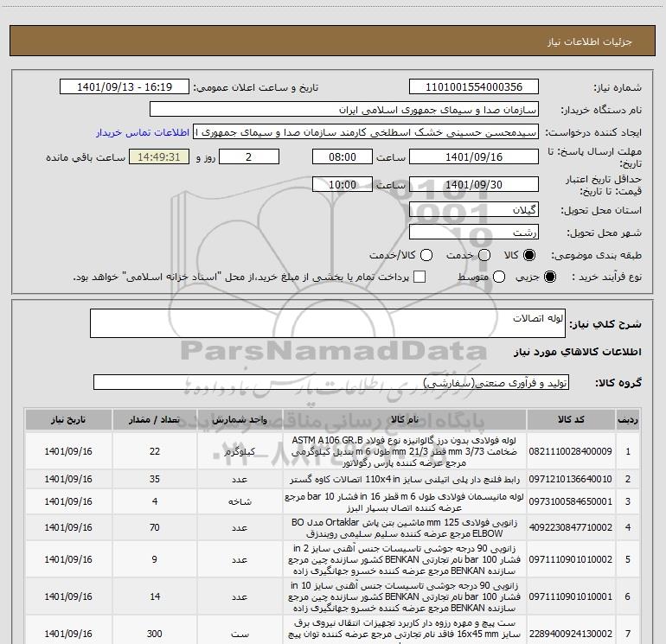Click product code 0821110028400009

click(571, 451)
